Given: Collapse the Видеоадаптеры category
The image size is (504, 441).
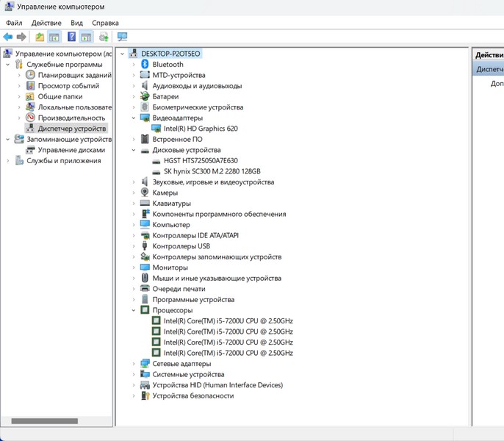Looking at the screenshot, I should point(134,118).
